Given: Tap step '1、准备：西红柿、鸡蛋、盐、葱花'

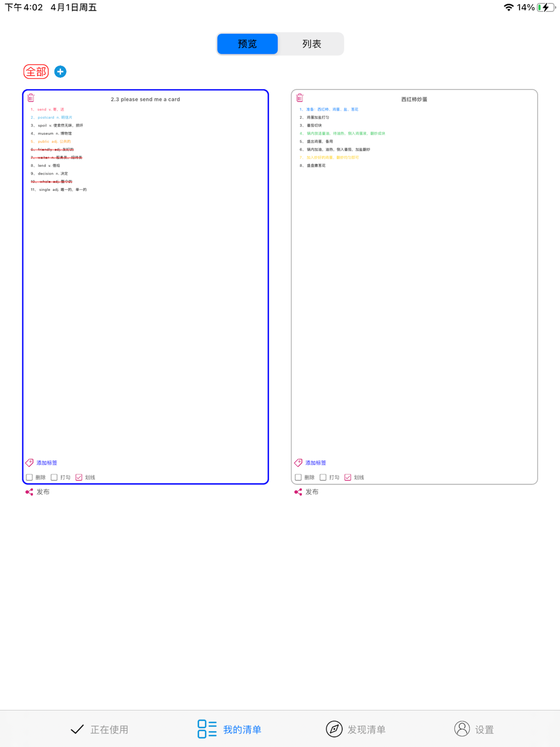Looking at the screenshot, I should 329,110.
